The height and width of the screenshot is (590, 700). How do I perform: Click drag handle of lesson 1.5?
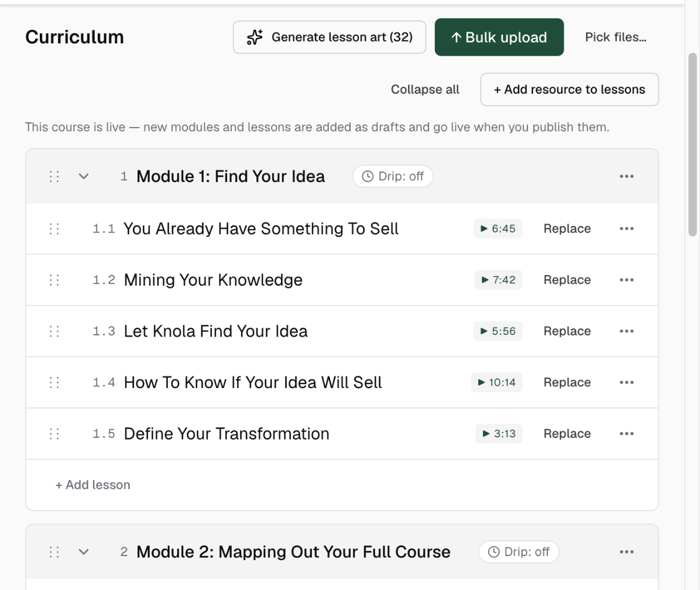(x=54, y=434)
